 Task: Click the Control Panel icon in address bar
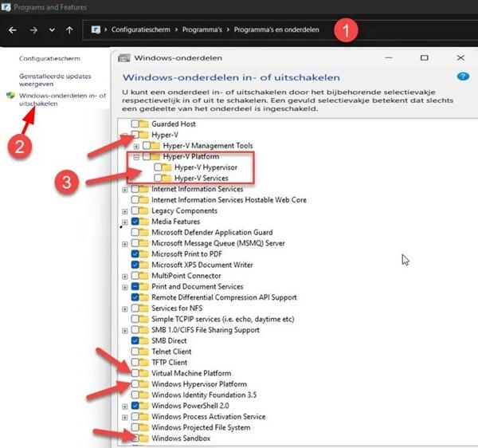point(96,29)
